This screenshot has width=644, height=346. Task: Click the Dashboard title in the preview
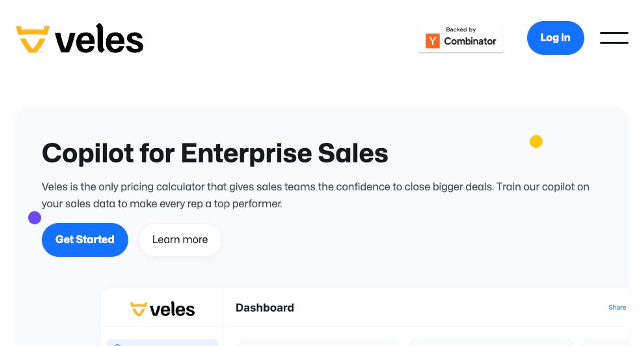pyautogui.click(x=265, y=308)
